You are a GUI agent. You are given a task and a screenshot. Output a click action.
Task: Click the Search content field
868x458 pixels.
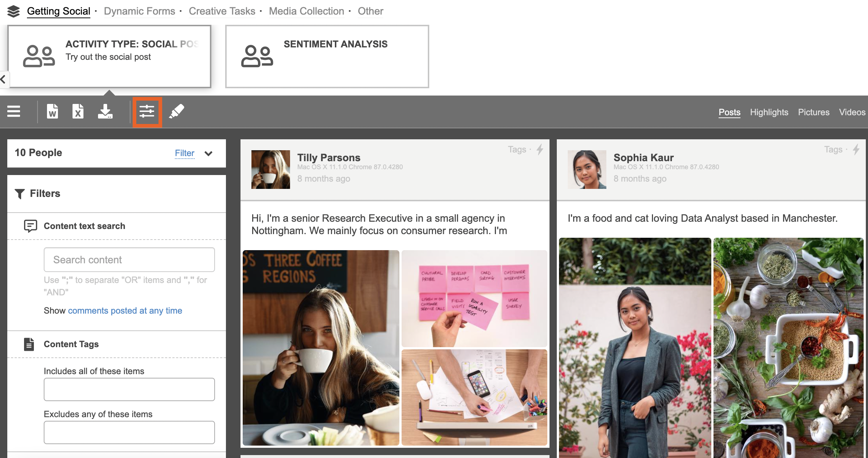click(x=129, y=260)
